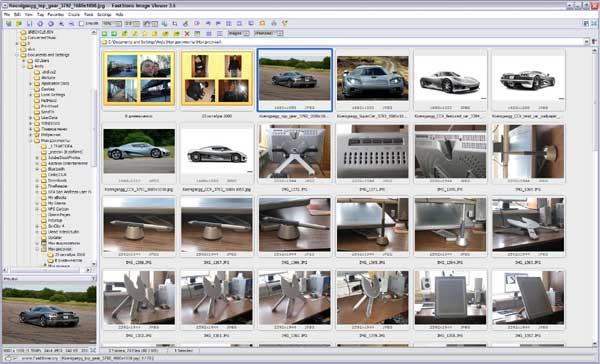Select the My eBooks folder in tree
Viewport: 600px width, 364px height.
(x=57, y=198)
